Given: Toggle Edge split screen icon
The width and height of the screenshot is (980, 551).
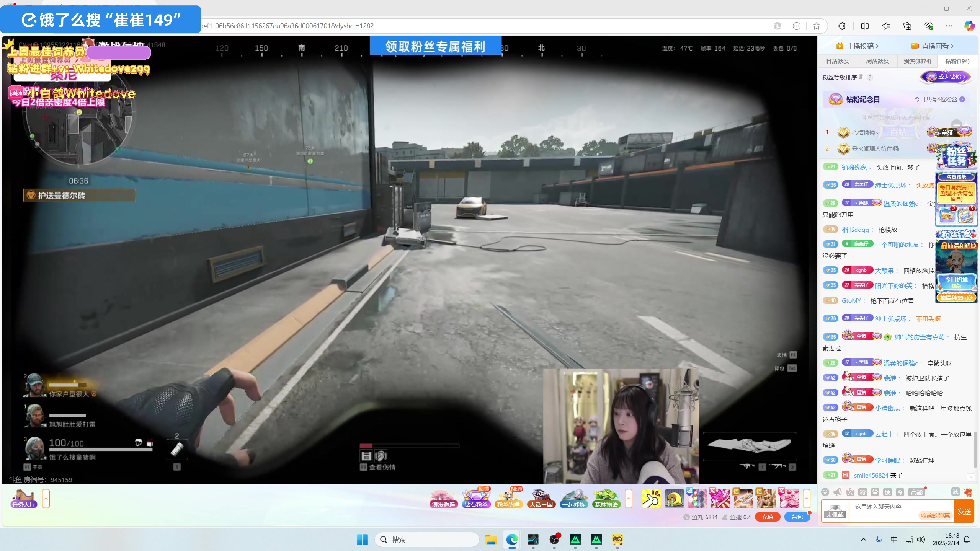Looking at the screenshot, I should pyautogui.click(x=865, y=26).
